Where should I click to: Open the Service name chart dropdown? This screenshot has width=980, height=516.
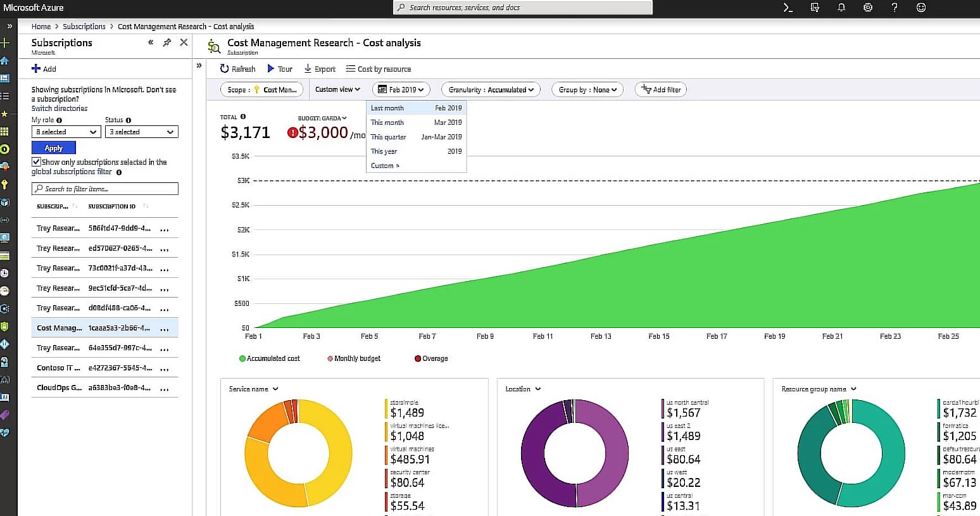coord(252,389)
